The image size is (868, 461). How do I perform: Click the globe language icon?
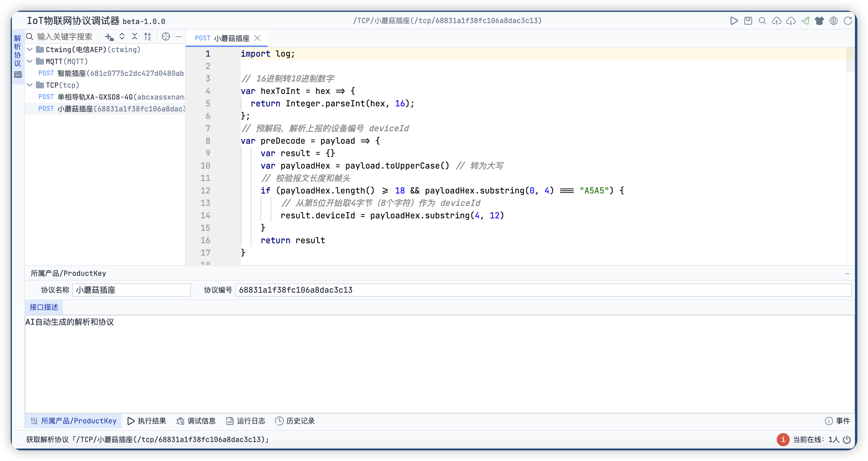833,21
